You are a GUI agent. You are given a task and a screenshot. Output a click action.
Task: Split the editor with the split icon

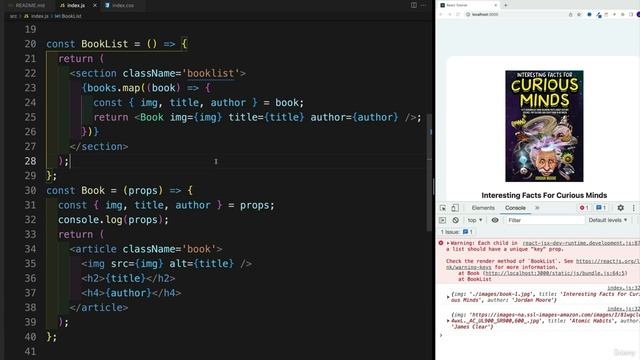(414, 5)
